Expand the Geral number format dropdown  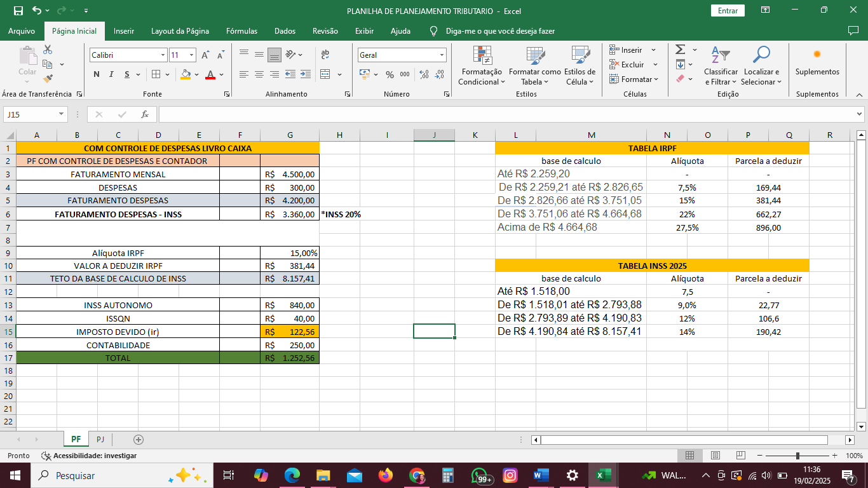(x=442, y=55)
